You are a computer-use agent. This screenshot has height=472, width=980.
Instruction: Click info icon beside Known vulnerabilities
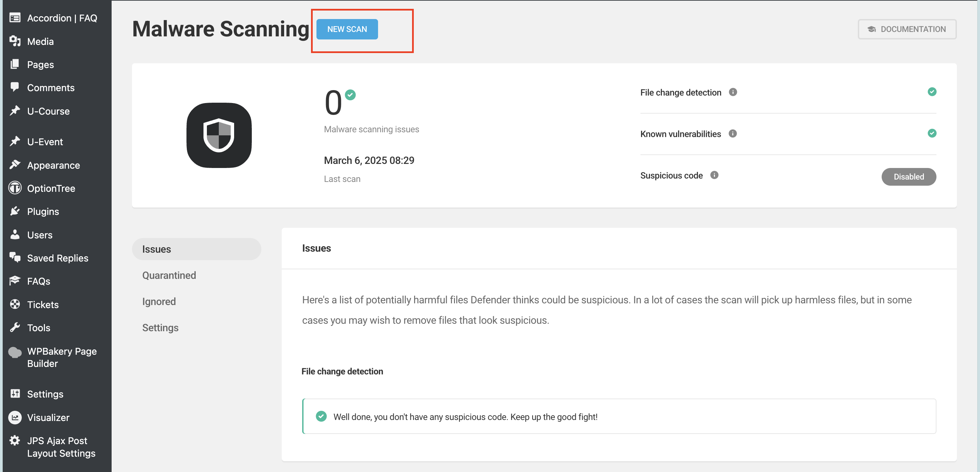point(732,134)
